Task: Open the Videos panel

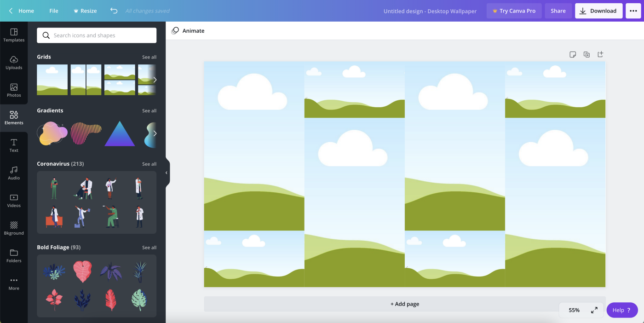Action: pos(14,201)
